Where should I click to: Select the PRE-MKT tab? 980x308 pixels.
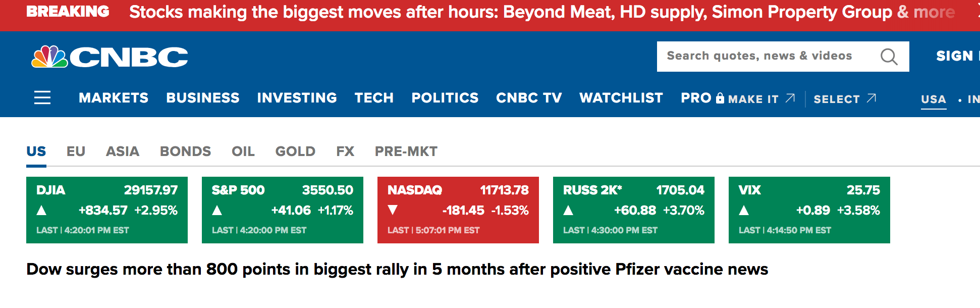pos(406,151)
